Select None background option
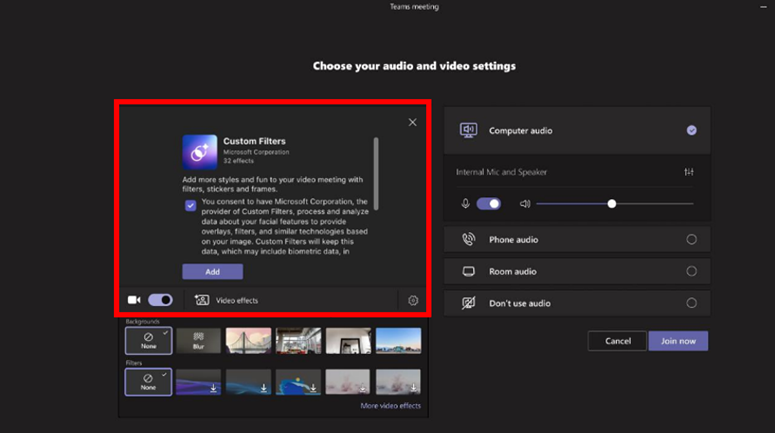Screen dimensions: 775x433 (148, 341)
